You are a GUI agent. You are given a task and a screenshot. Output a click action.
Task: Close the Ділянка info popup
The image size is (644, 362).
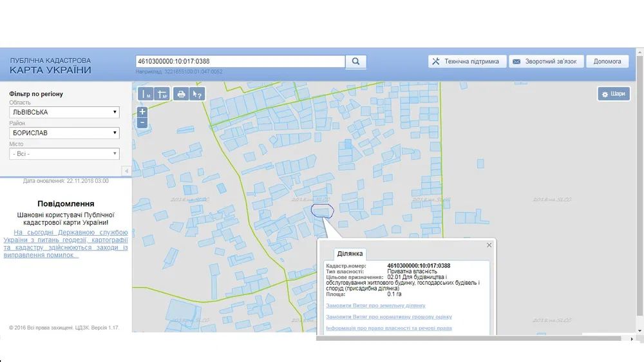coord(489,245)
